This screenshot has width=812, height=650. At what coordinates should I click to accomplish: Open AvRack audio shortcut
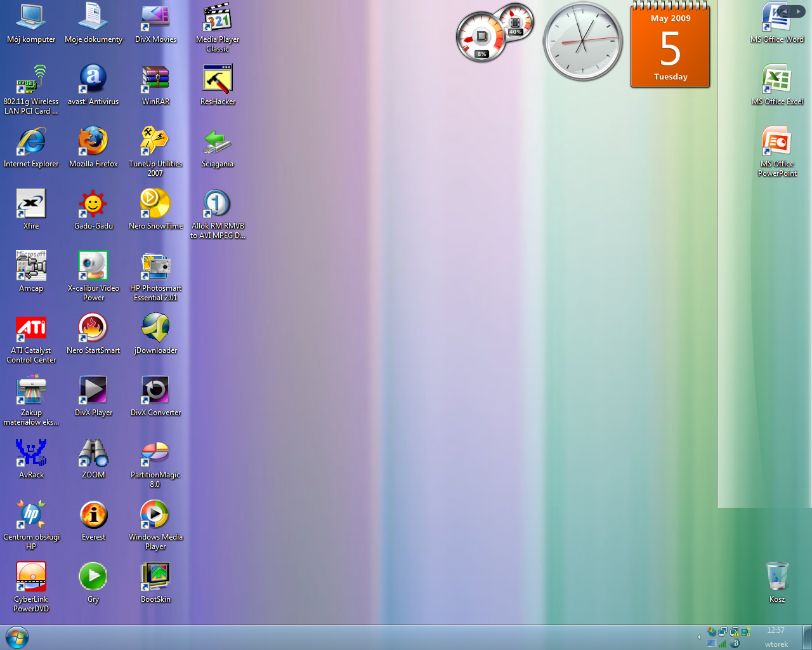[x=31, y=458]
